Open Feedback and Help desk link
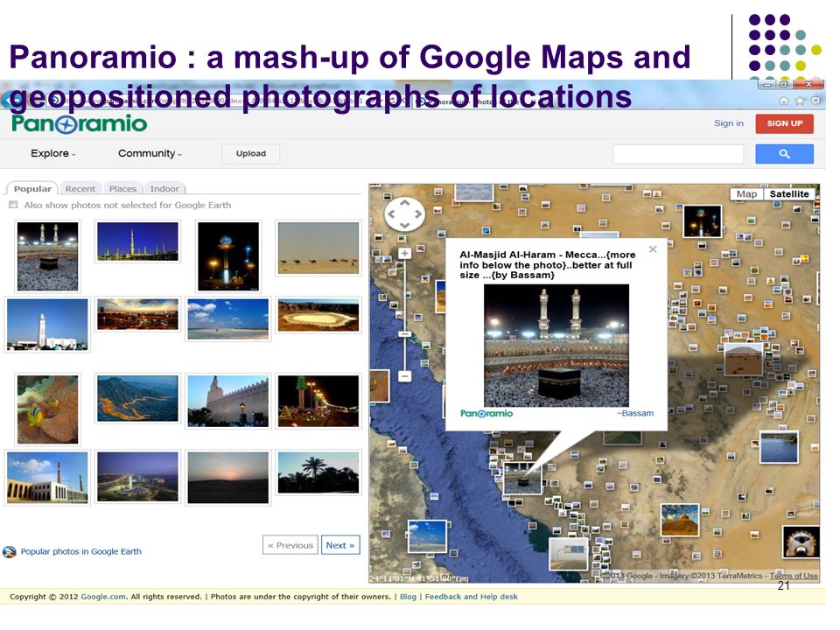This screenshot has height=630, width=840. 472,597
